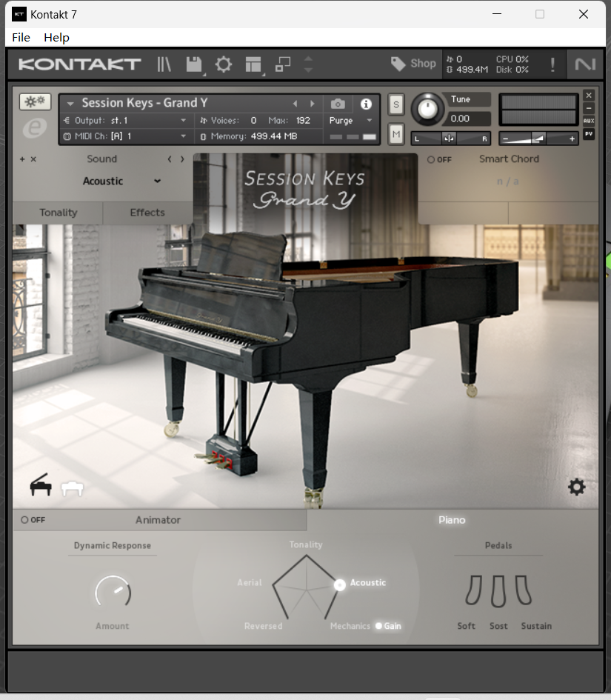Expand the Purge dropdown
Viewport: 611px width, 700px height.
(352, 121)
